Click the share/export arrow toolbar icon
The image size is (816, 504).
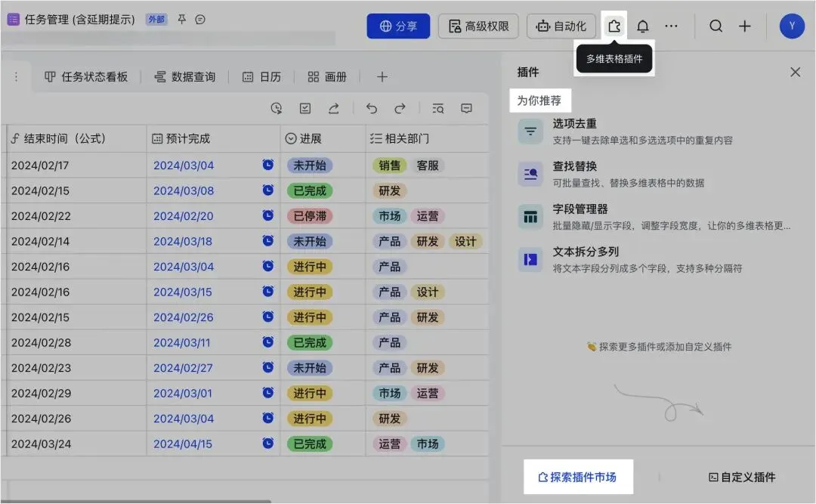(334, 108)
